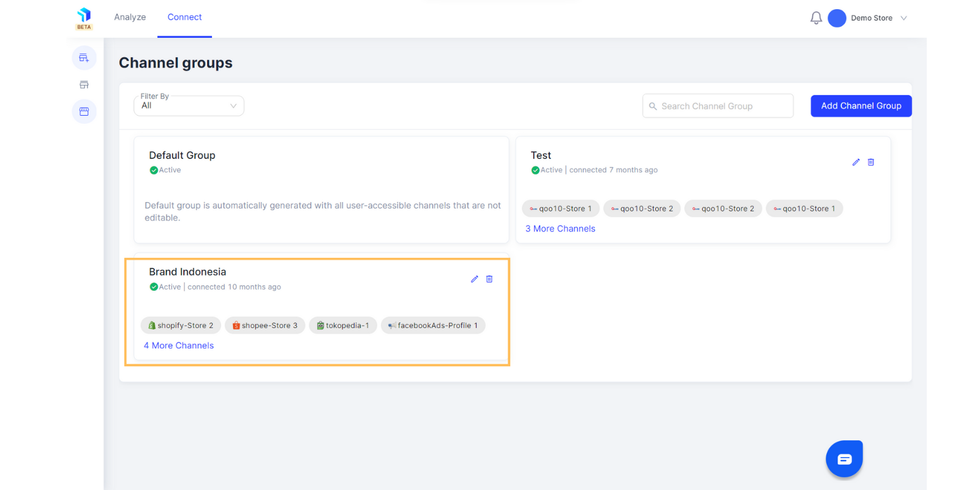Expand the Demo Store account chevron
The image size is (980, 490).
pos(903,18)
